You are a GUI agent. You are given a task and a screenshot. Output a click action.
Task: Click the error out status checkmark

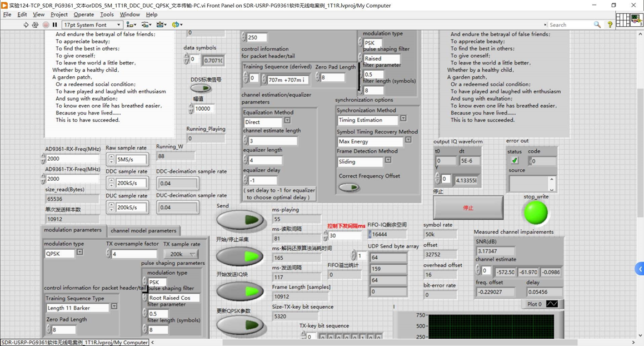(514, 160)
